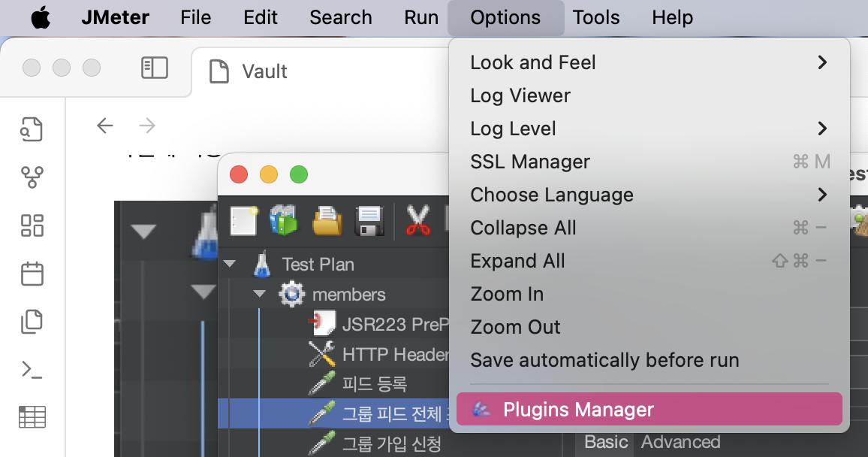868x457 pixels.
Task: Open SSL Manager
Action: 649,162
